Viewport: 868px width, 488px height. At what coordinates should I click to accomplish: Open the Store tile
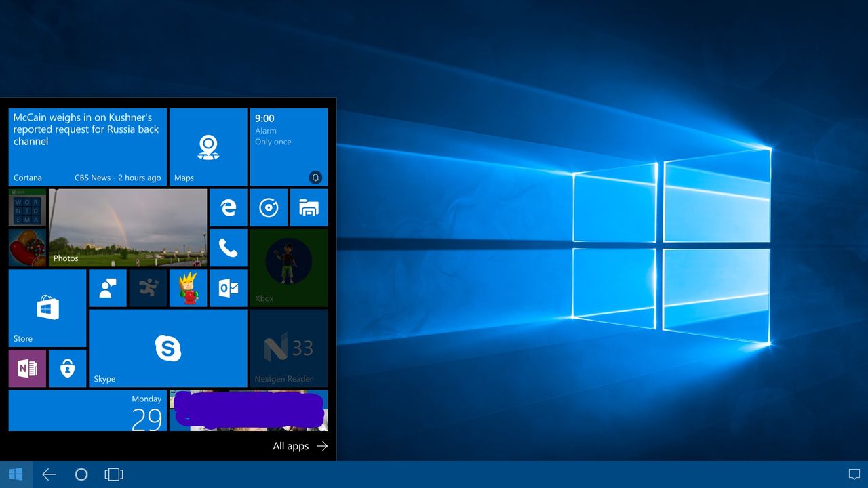47,308
